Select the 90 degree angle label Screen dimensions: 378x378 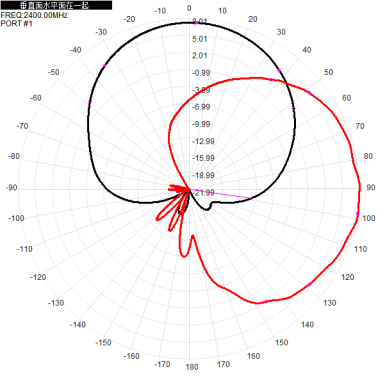[371, 187]
